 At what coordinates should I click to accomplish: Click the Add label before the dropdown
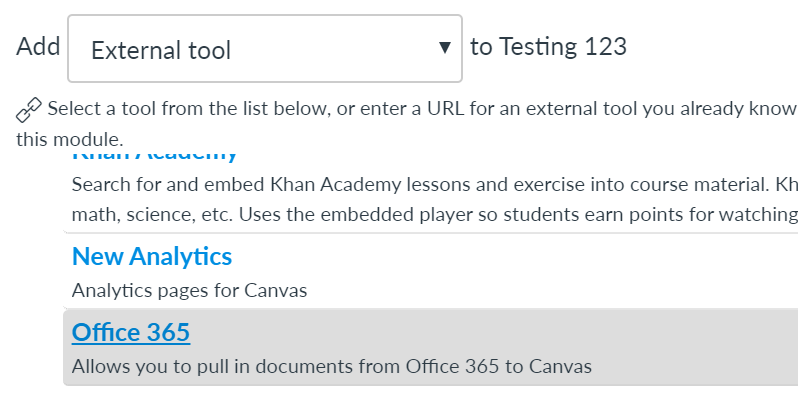tap(38, 46)
